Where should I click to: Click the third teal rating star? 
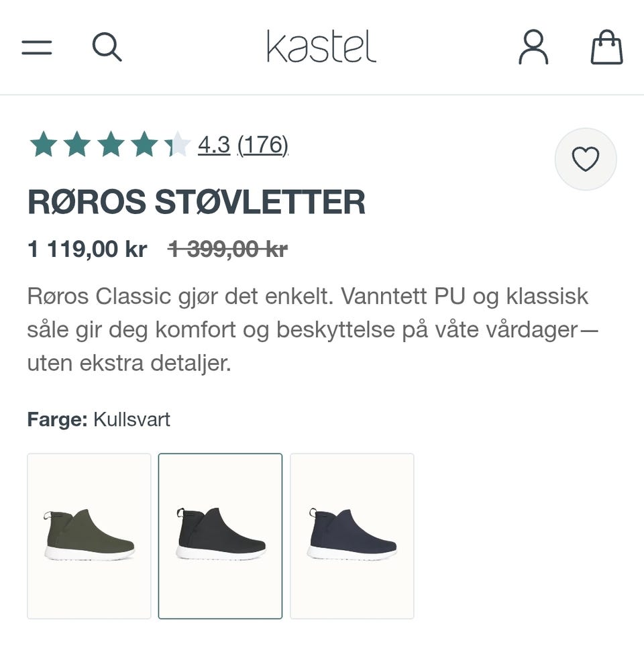(111, 144)
